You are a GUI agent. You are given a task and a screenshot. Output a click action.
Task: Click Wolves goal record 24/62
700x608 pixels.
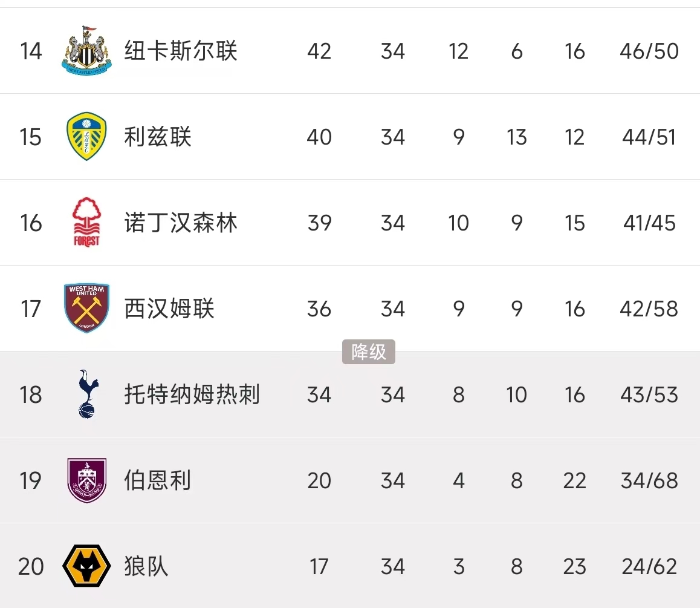click(649, 566)
